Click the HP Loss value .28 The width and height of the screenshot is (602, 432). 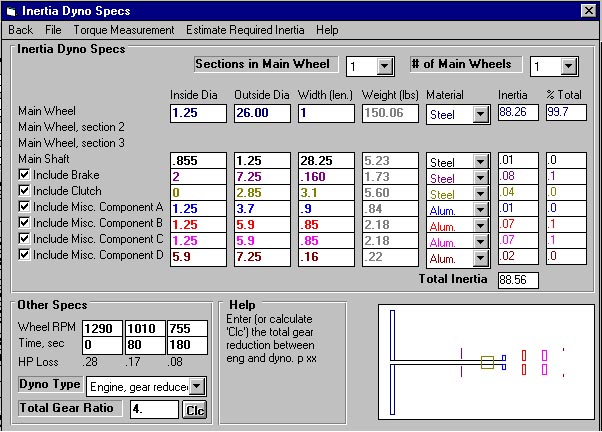(x=90, y=362)
